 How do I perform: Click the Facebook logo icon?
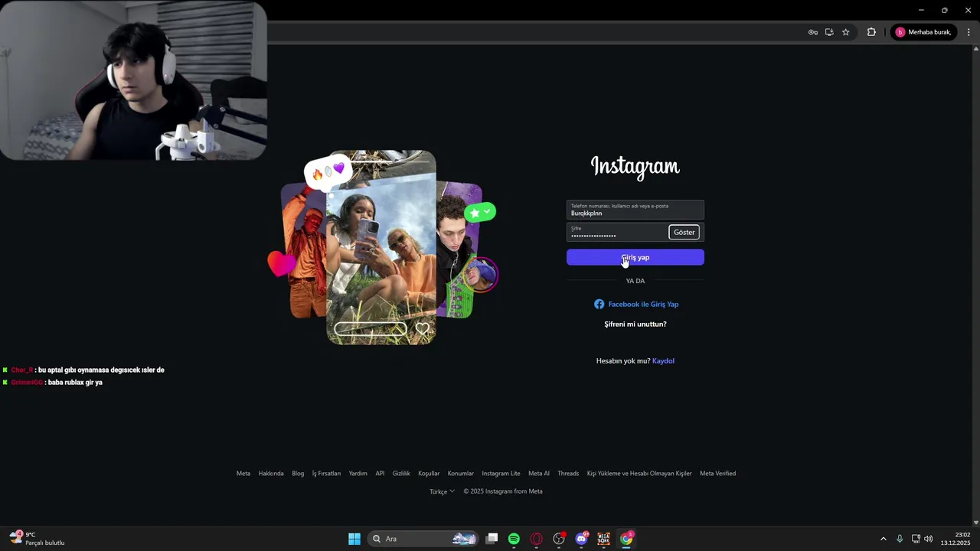(x=599, y=304)
